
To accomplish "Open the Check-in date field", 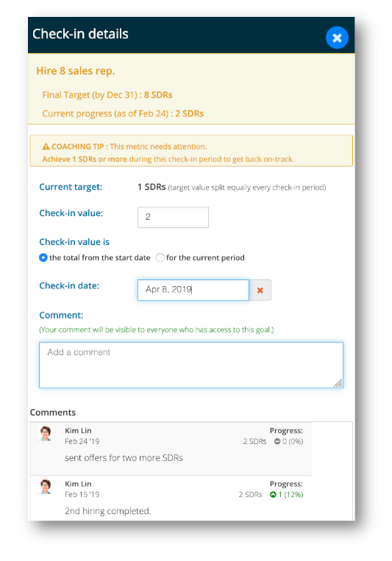I will pyautogui.click(x=193, y=290).
